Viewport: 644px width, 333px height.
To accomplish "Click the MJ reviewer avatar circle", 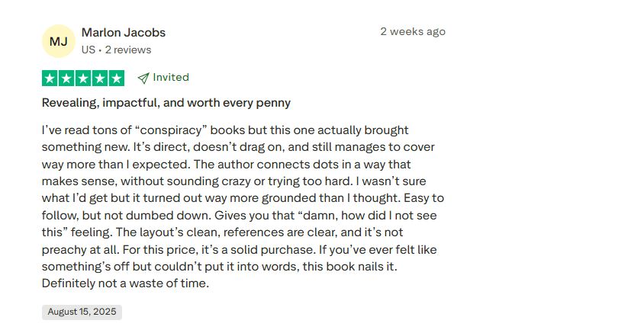I will click(59, 41).
